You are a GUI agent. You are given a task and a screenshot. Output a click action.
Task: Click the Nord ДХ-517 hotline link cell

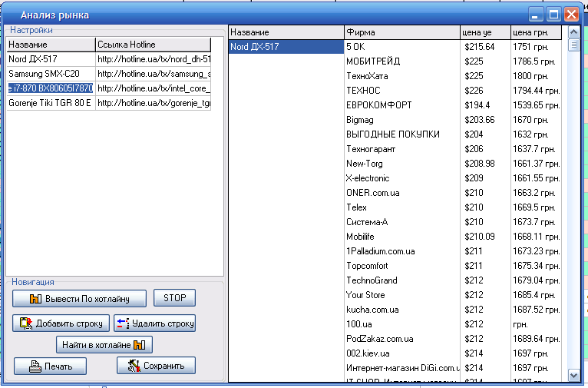tap(153, 59)
